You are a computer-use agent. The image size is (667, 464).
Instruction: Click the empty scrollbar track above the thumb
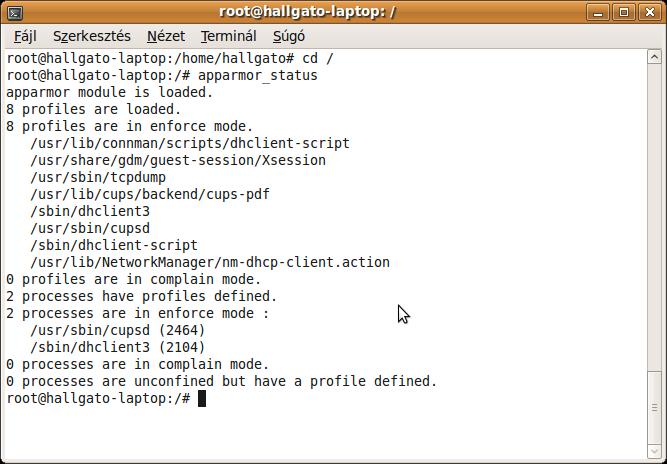coord(654,217)
